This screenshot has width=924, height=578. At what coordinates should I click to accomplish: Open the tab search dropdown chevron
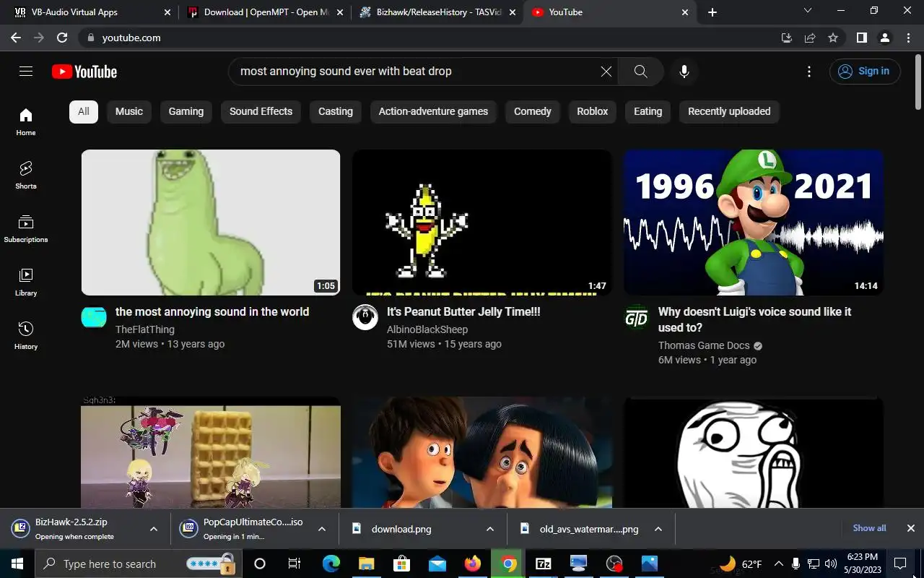point(808,11)
